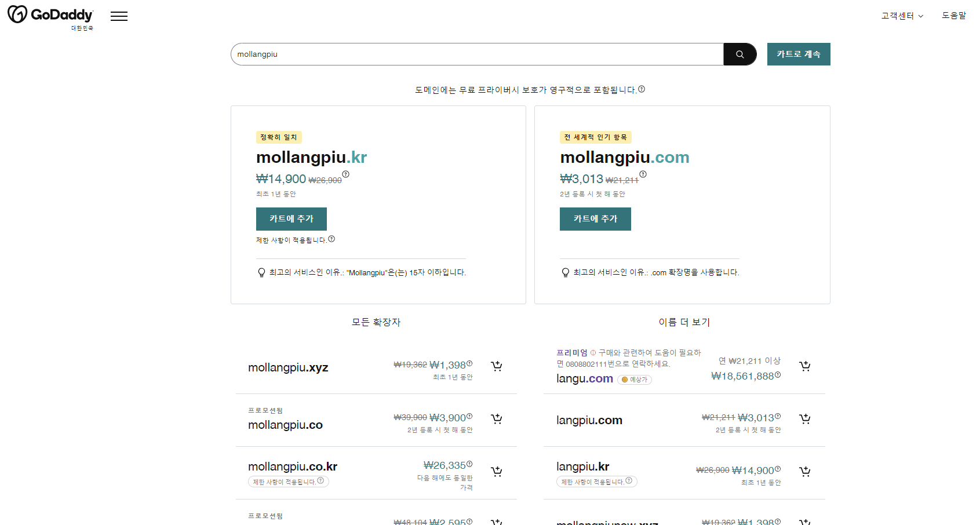This screenshot has height=525, width=980.
Task: Open the 도움말 link
Action: click(x=954, y=16)
